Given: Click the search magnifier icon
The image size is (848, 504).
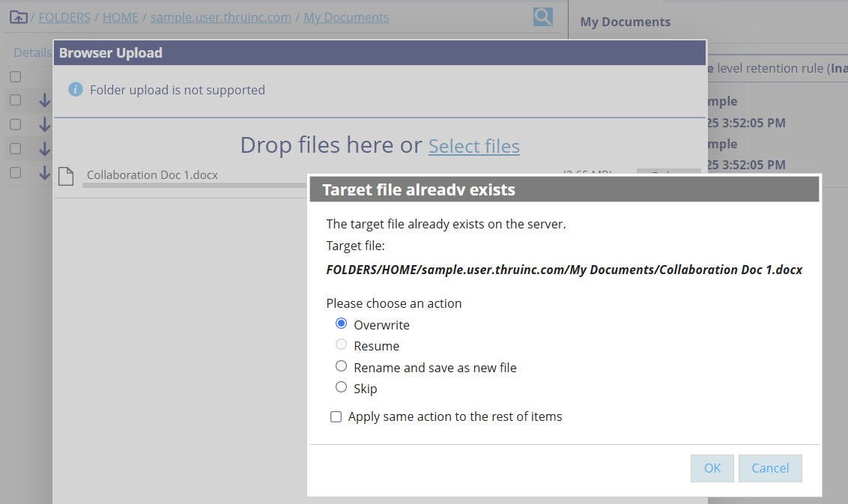Looking at the screenshot, I should tap(543, 16).
